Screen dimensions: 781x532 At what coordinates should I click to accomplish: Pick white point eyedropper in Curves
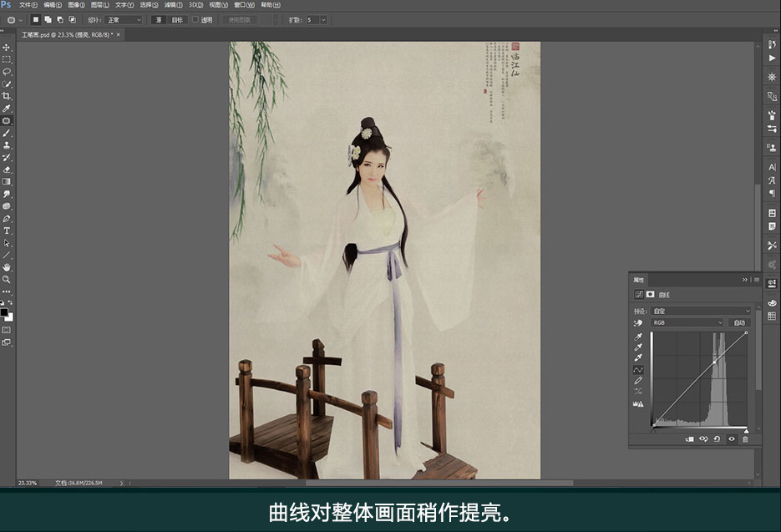pos(638,357)
